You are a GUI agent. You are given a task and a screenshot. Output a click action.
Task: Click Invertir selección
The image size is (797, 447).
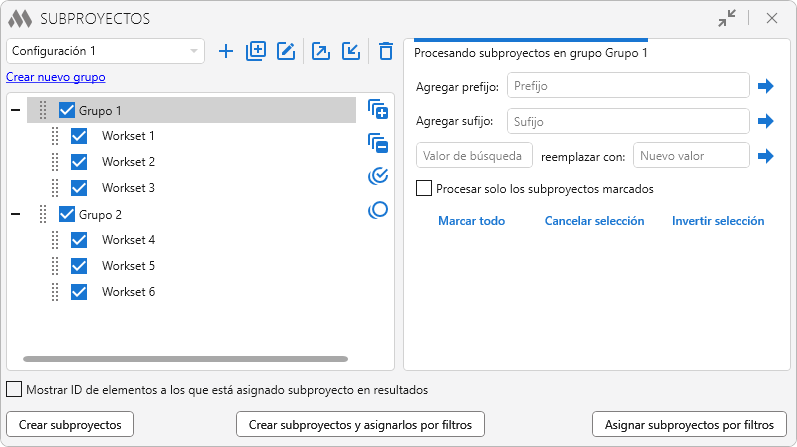718,221
